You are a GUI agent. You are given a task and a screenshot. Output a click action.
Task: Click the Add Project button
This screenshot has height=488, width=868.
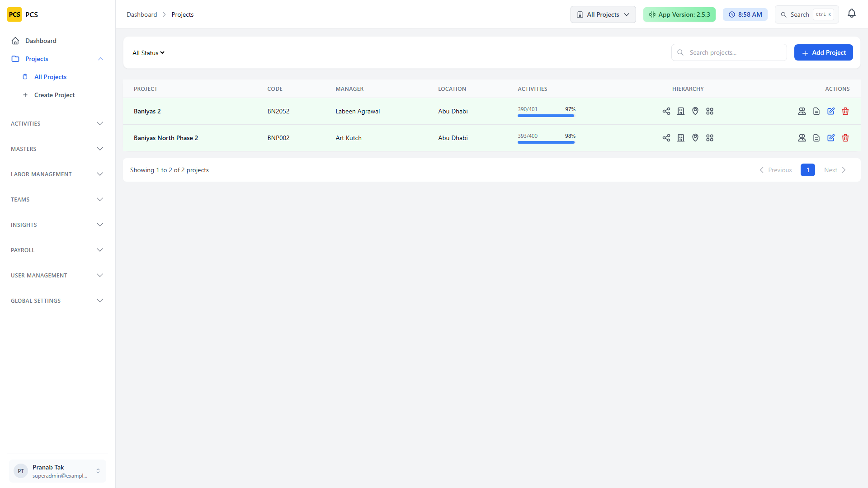823,52
